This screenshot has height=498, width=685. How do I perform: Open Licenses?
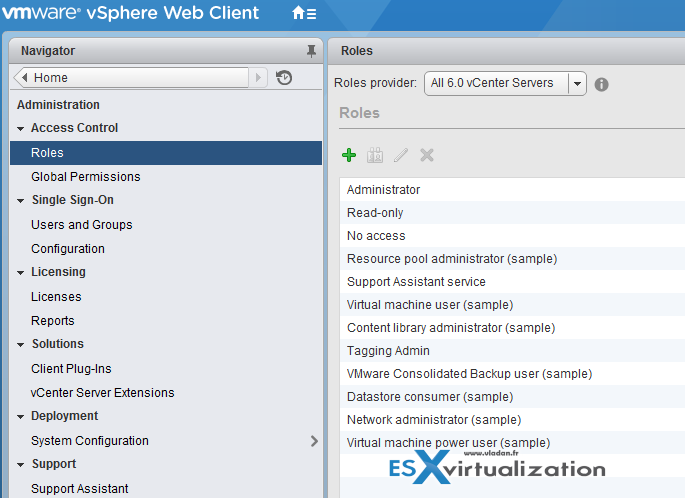click(56, 297)
